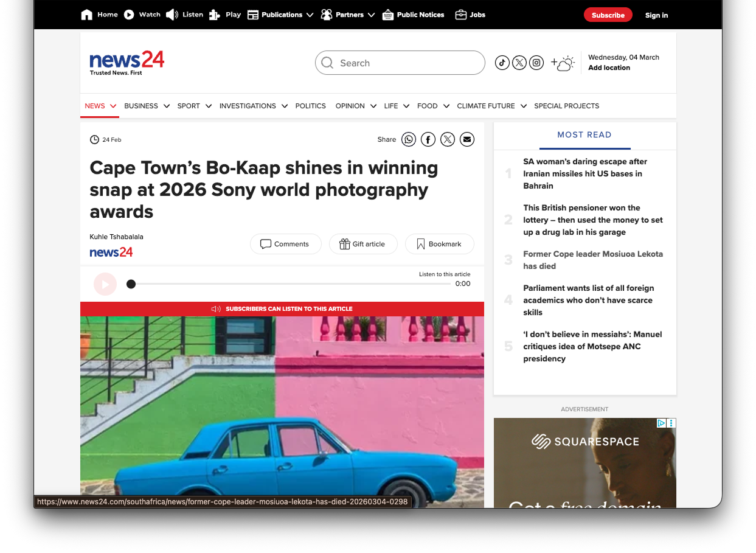Open the article about Mosiuoa Lekota's death
The width and height of the screenshot is (756, 553).
[x=593, y=260]
